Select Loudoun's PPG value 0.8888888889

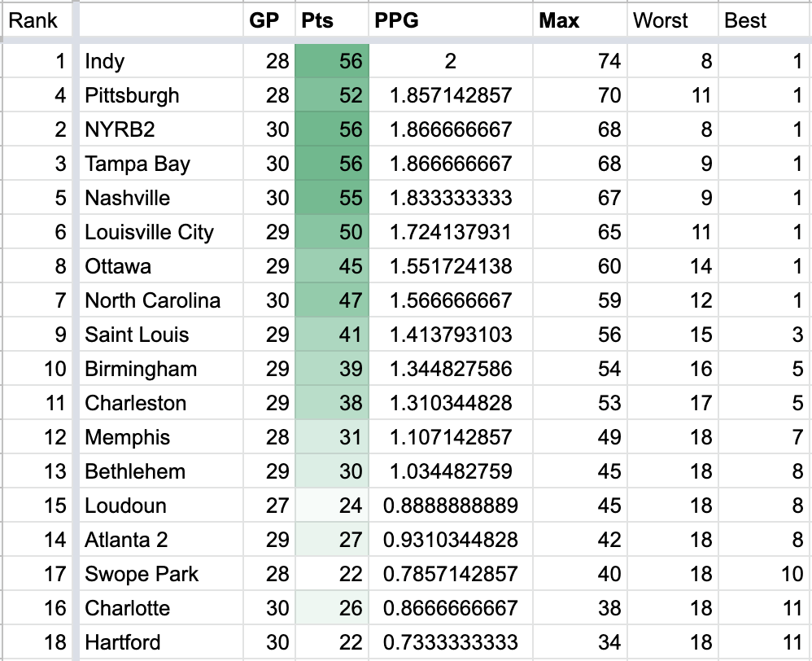pyautogui.click(x=451, y=506)
